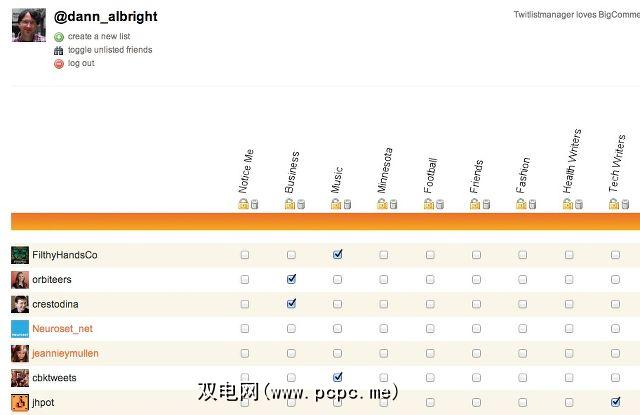Uncheck Music for FilthyHandsCo
Image resolution: width=640 pixels, height=415 pixels.
338,255
